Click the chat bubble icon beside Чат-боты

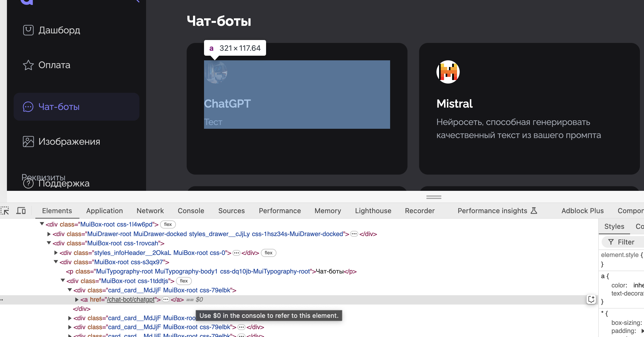(28, 107)
